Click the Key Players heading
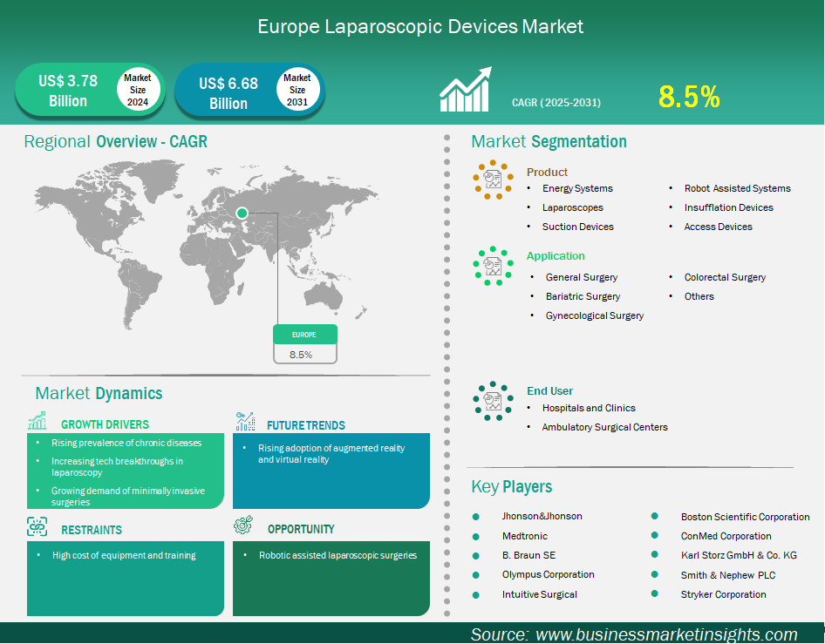This screenshot has height=644, width=825. (511, 486)
